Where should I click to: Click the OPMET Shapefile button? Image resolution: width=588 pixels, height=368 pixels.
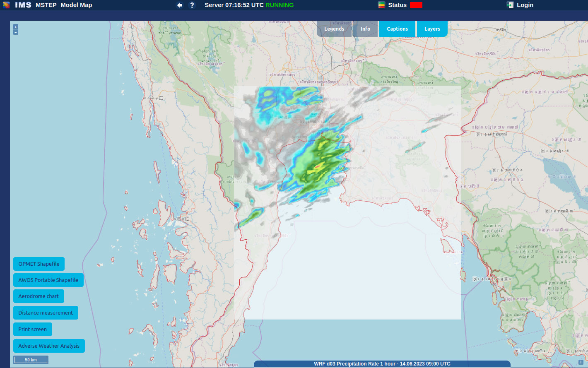click(x=39, y=264)
